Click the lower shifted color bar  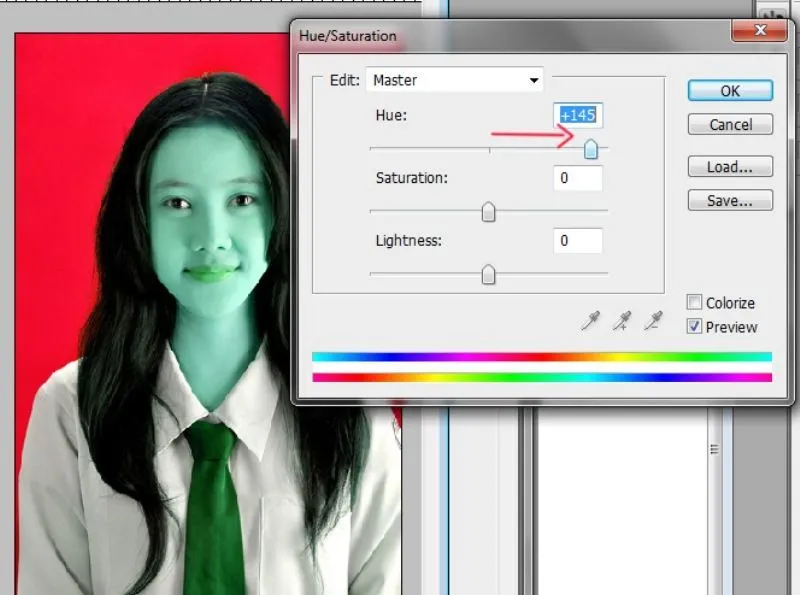542,378
